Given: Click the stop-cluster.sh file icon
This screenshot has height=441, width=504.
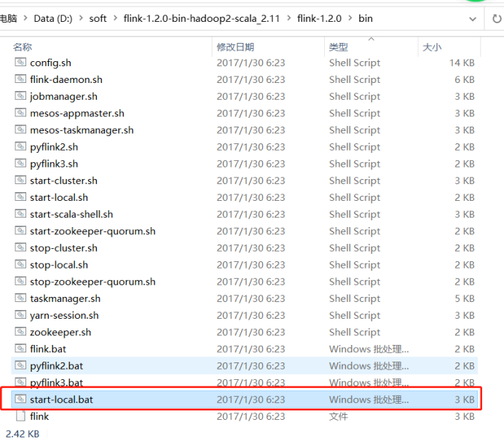Looking at the screenshot, I should coord(20,247).
